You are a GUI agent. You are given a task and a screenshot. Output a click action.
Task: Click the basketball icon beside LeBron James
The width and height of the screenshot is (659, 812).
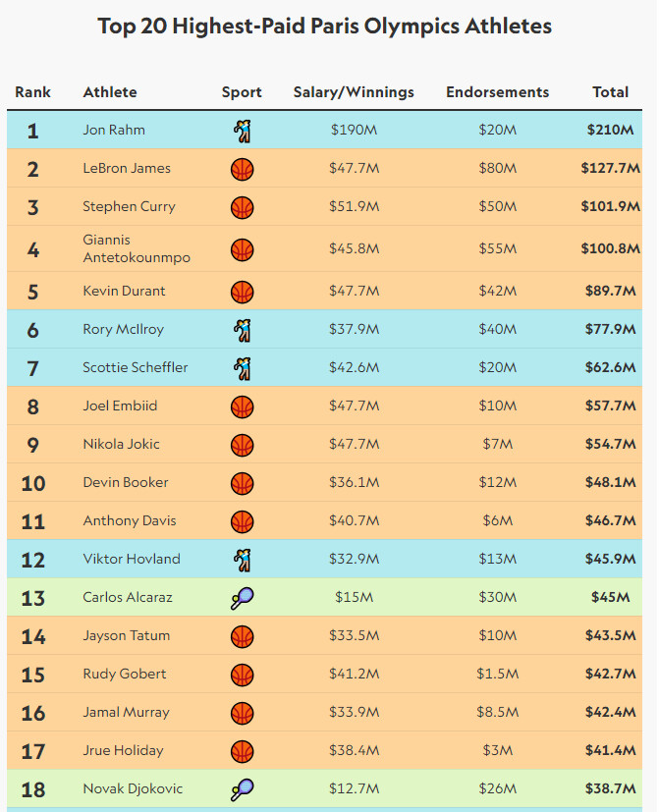(242, 169)
